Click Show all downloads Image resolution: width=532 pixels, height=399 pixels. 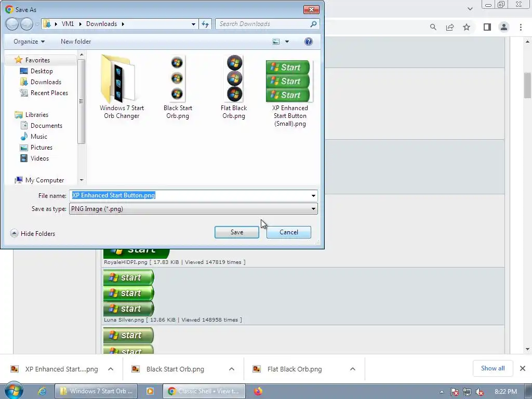point(493,368)
